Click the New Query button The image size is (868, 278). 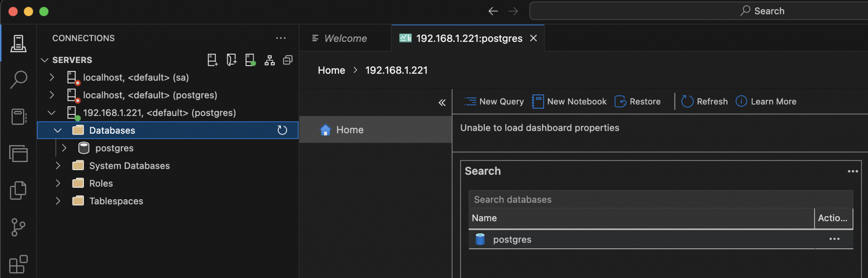pyautogui.click(x=494, y=102)
